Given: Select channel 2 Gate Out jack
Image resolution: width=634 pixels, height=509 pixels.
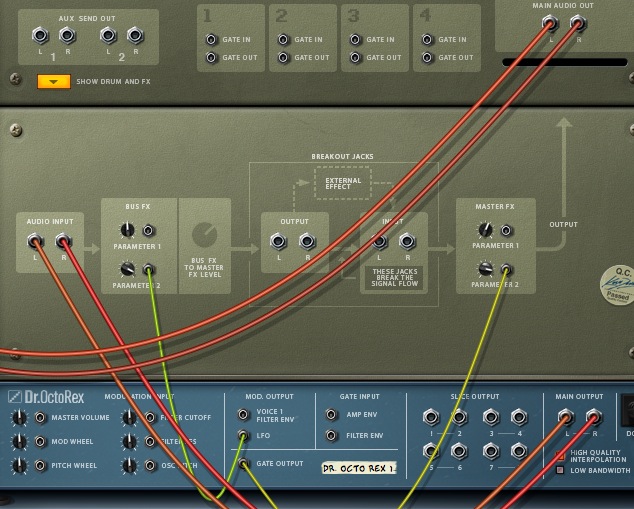Looking at the screenshot, I should pos(283,57).
